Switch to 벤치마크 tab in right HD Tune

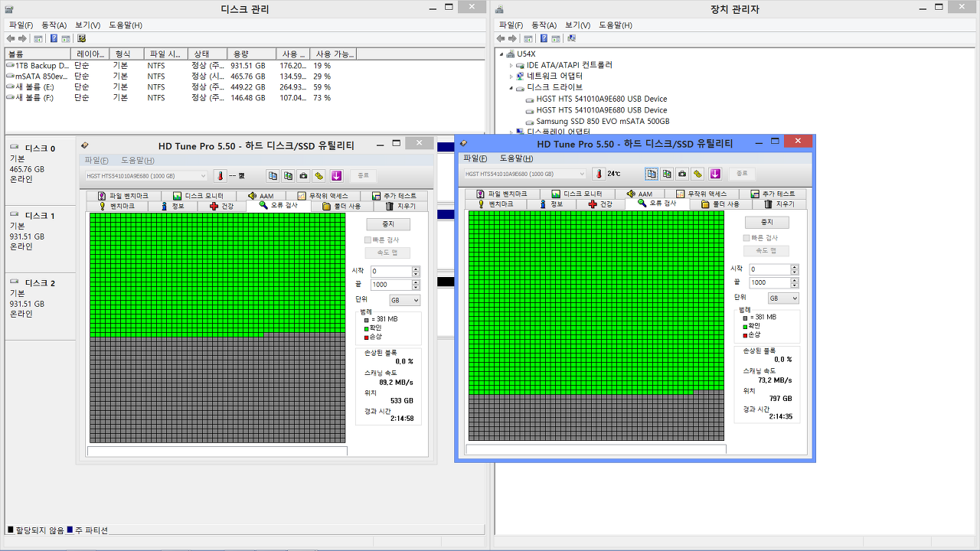(498, 204)
